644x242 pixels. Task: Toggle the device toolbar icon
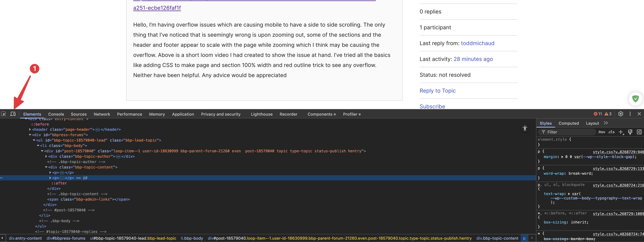pyautogui.click(x=13, y=114)
